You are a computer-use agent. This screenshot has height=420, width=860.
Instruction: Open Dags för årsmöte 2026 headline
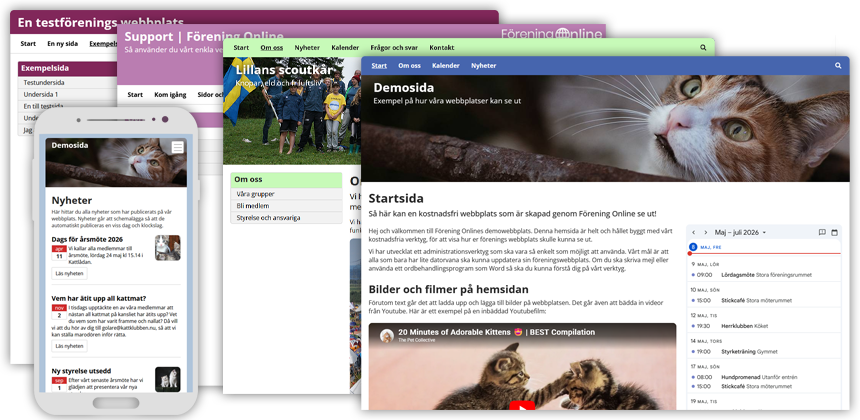[x=87, y=240]
